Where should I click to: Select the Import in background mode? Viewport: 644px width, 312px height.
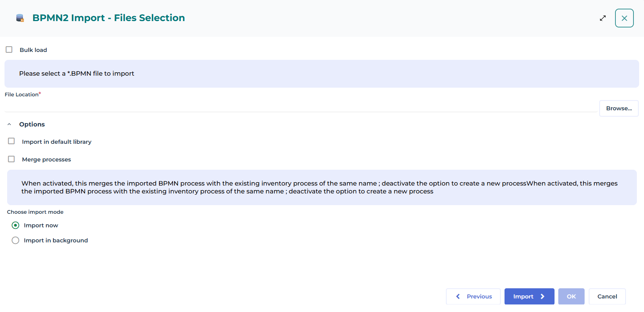coord(15,240)
